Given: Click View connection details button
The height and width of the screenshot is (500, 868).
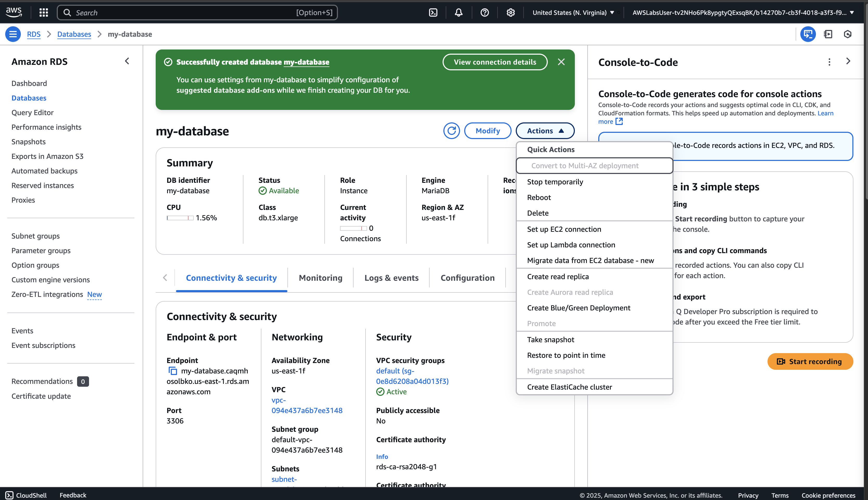Looking at the screenshot, I should coord(495,62).
